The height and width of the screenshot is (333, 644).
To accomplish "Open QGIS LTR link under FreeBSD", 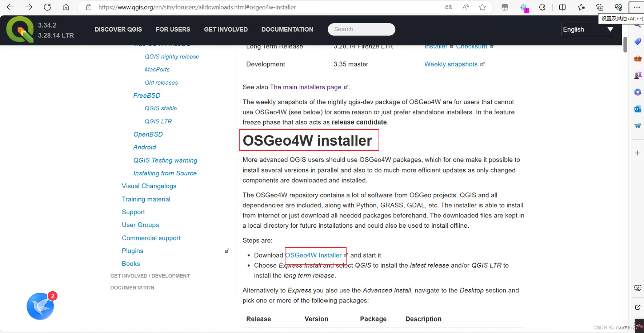I will (158, 121).
